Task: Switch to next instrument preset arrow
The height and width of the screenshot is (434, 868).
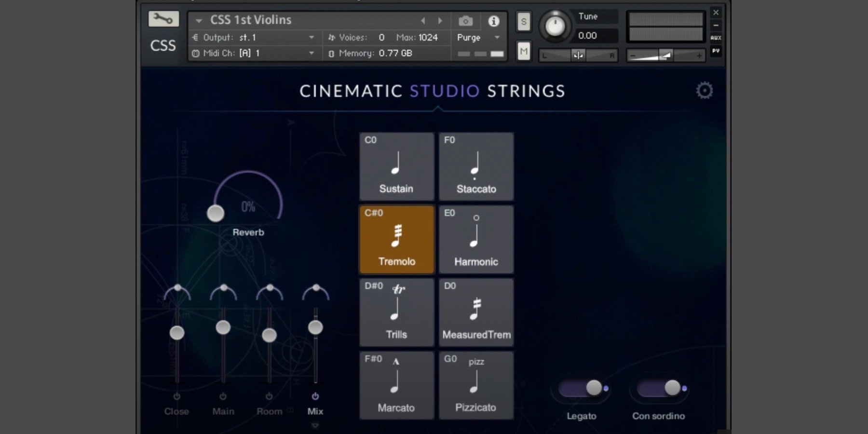Action: (x=440, y=21)
